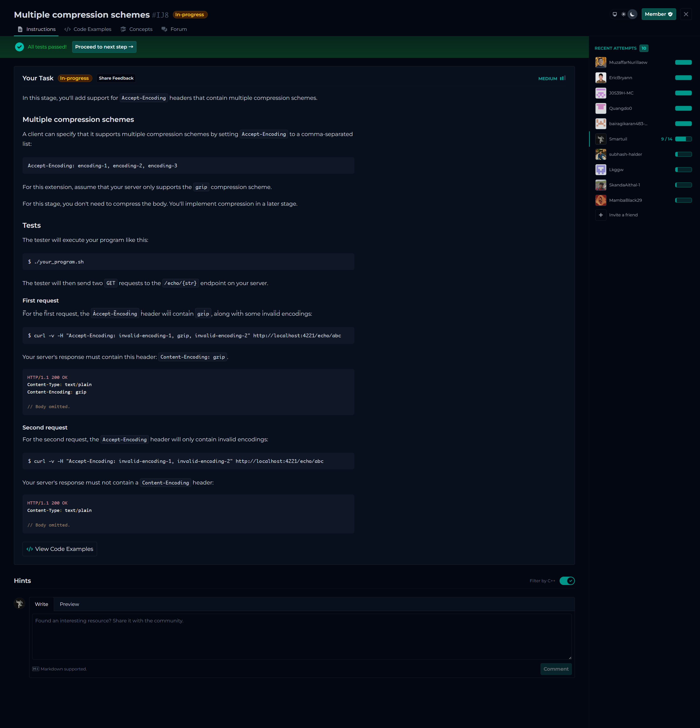700x728 pixels.
Task: Click the Markdown supported icon
Action: pyautogui.click(x=36, y=669)
